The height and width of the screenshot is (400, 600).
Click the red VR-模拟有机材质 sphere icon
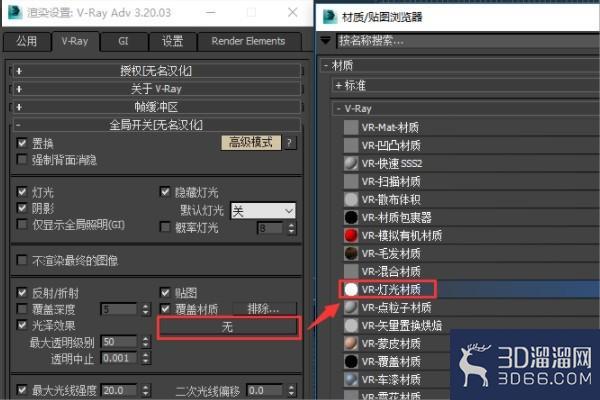point(351,235)
